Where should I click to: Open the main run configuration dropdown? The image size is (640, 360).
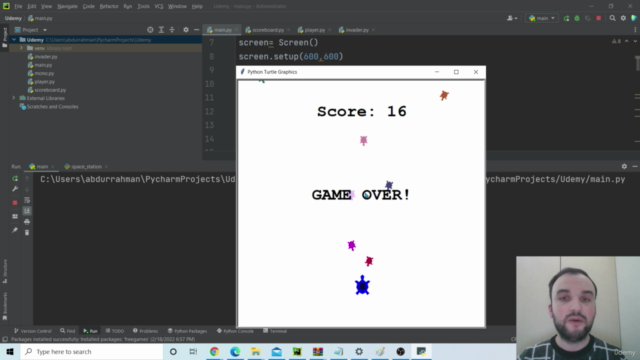pyautogui.click(x=542, y=18)
